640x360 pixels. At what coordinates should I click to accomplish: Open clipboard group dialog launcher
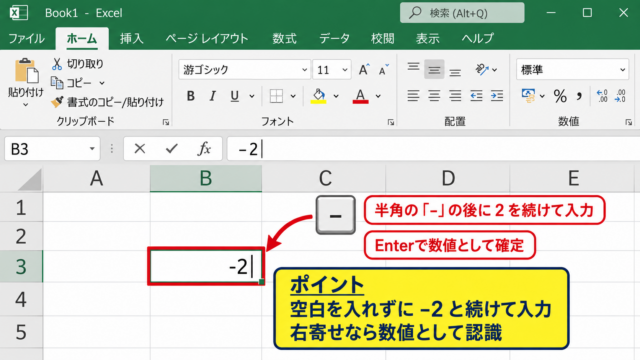pyautogui.click(x=166, y=122)
